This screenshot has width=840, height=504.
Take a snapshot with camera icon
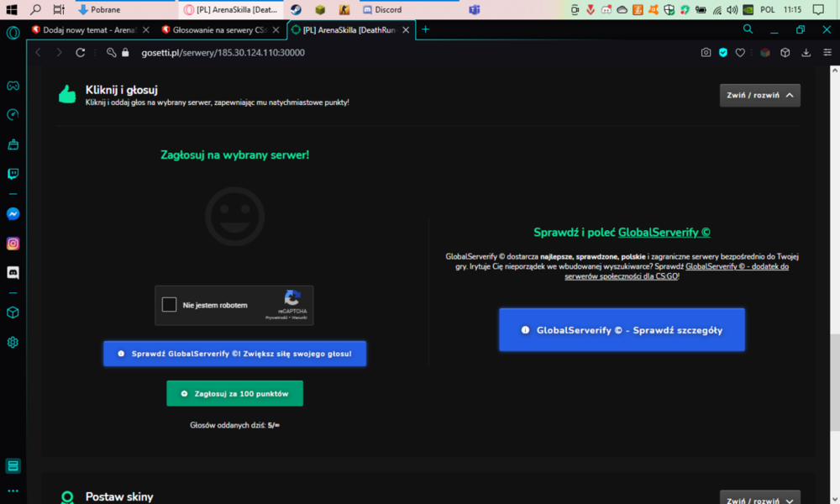(706, 52)
